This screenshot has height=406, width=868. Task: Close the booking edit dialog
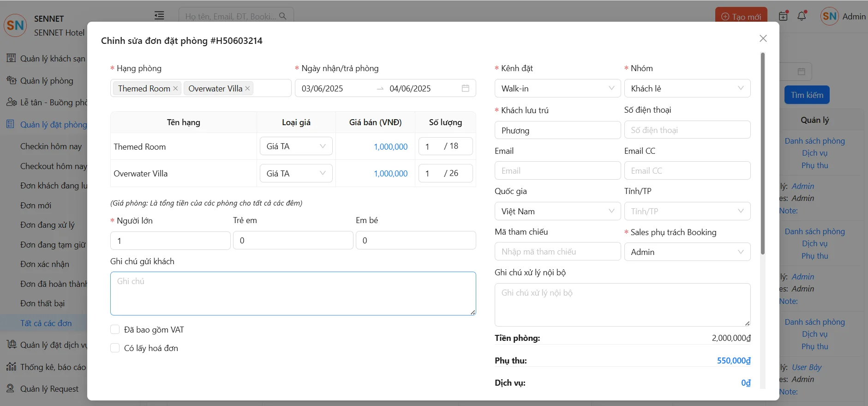click(x=763, y=38)
